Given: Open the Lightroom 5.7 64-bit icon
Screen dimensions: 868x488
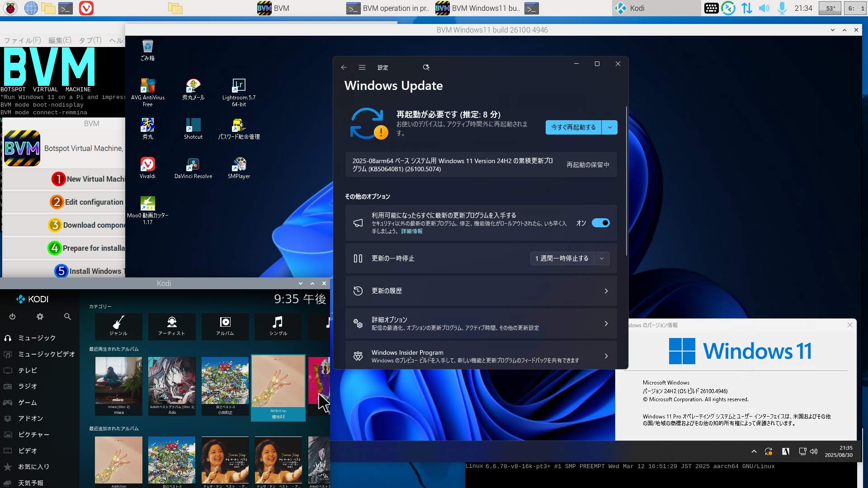Looking at the screenshot, I should [239, 92].
